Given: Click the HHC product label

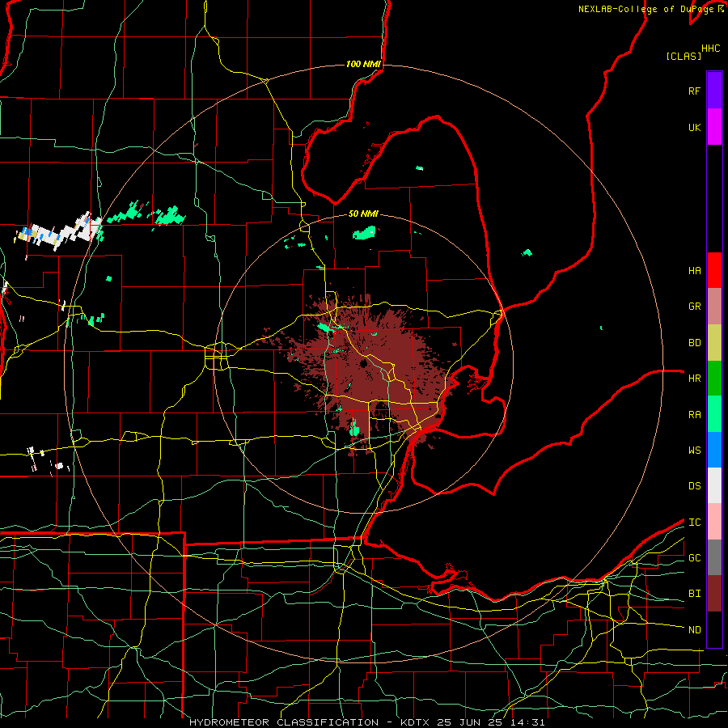Looking at the screenshot, I should tap(710, 49).
